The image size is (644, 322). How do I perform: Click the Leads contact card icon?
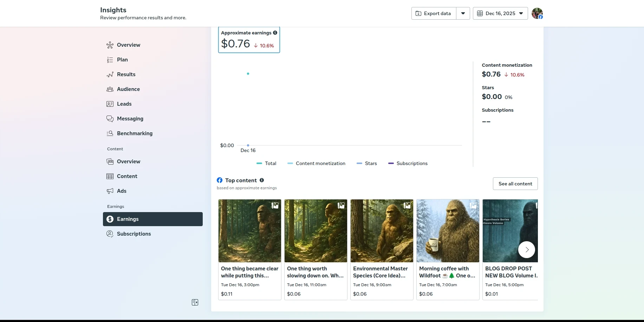110,104
